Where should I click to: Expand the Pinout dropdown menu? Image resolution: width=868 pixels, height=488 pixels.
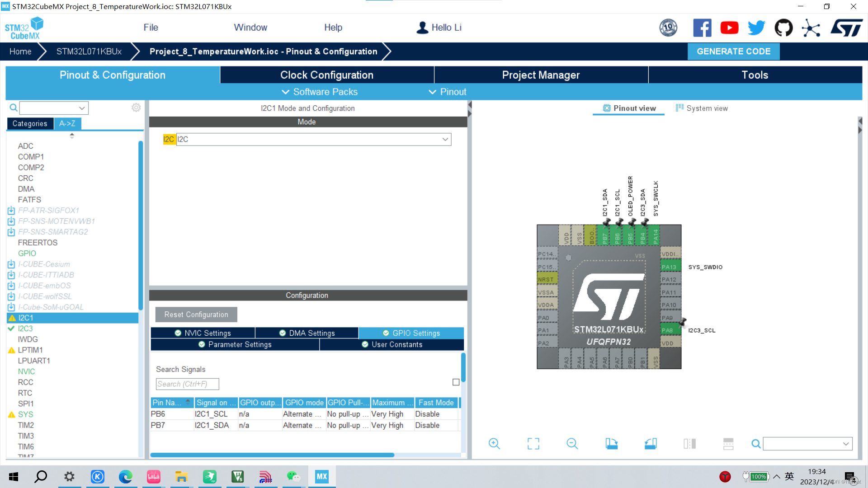point(447,92)
